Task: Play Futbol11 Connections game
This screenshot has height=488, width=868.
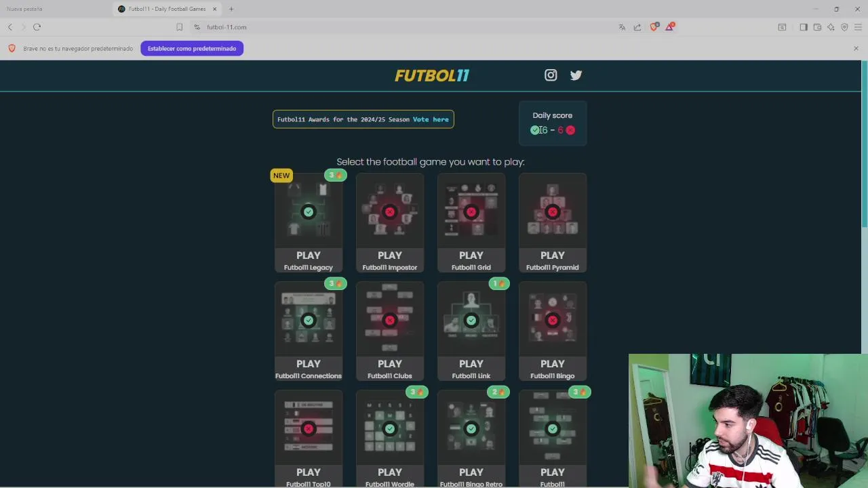Action: [x=309, y=332]
